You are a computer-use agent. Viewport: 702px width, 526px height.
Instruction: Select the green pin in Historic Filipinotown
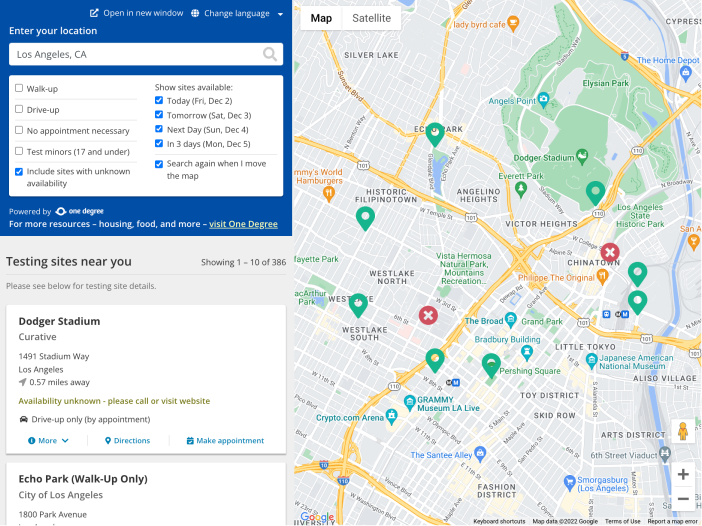365,218
